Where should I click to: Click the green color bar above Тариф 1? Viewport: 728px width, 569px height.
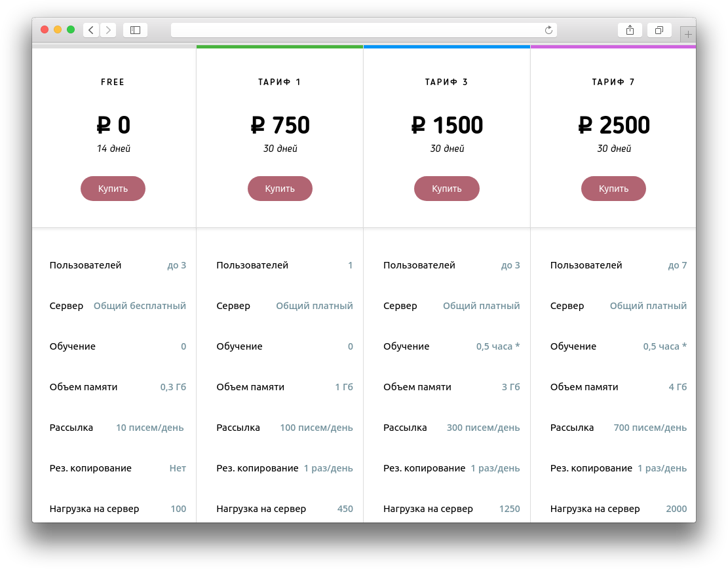coord(280,47)
